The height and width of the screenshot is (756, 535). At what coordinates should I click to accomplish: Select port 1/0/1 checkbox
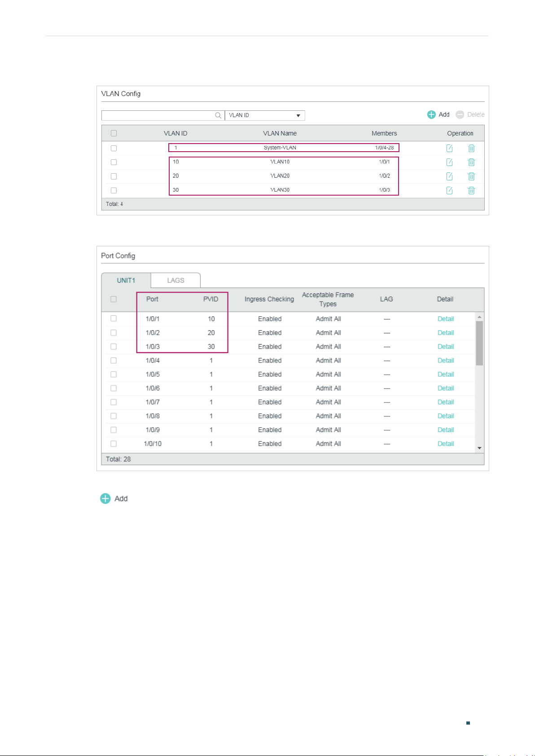click(x=114, y=319)
